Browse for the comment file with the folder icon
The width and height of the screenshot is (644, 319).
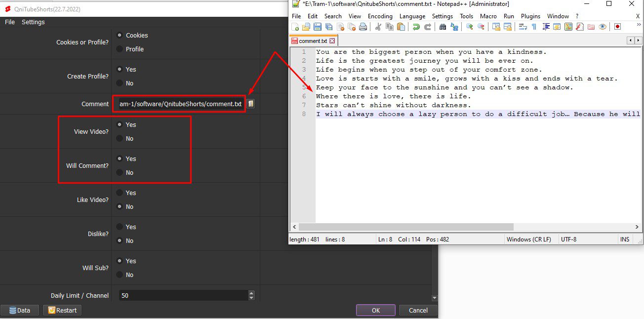250,104
